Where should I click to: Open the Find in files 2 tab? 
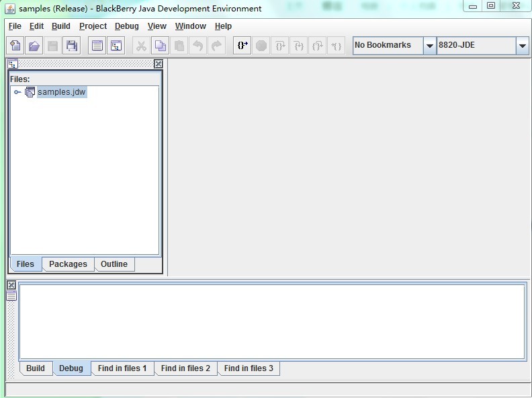pyautogui.click(x=185, y=368)
